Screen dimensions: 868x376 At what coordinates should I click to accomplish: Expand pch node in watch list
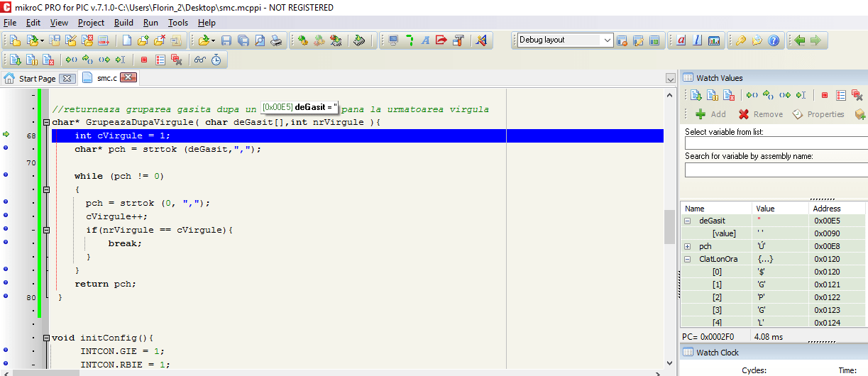click(687, 246)
